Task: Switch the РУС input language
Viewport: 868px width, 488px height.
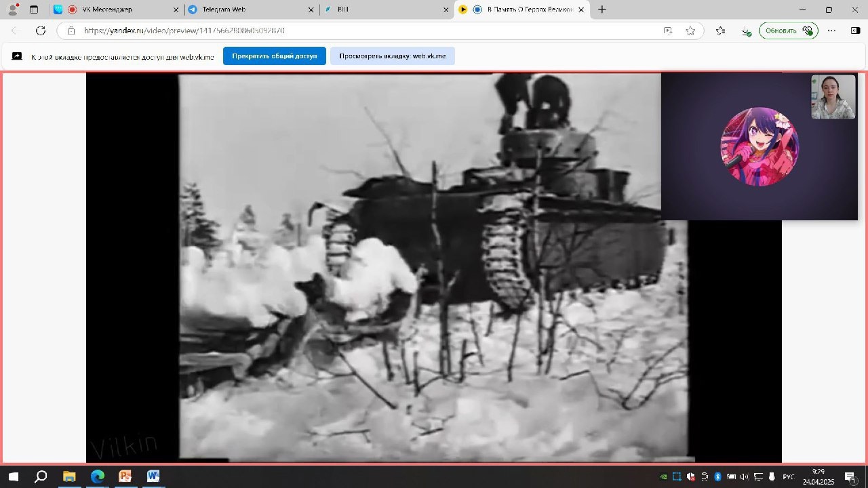Action: point(789,476)
